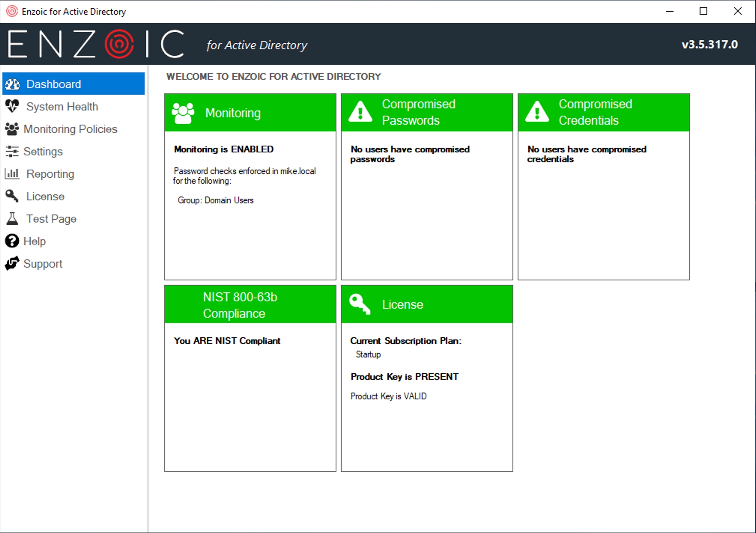Click the Reporting bar chart icon

(12, 174)
